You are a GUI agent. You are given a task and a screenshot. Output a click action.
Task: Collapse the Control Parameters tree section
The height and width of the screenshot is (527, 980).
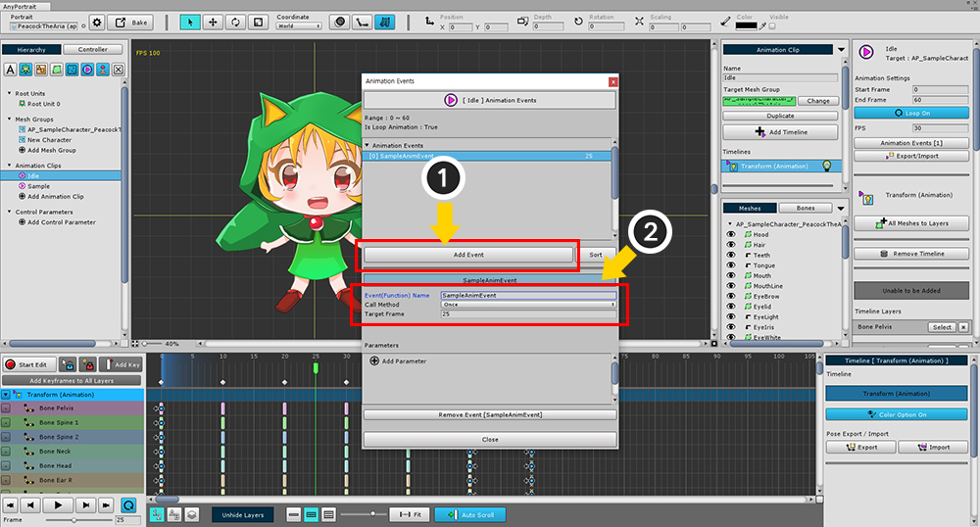(x=10, y=212)
